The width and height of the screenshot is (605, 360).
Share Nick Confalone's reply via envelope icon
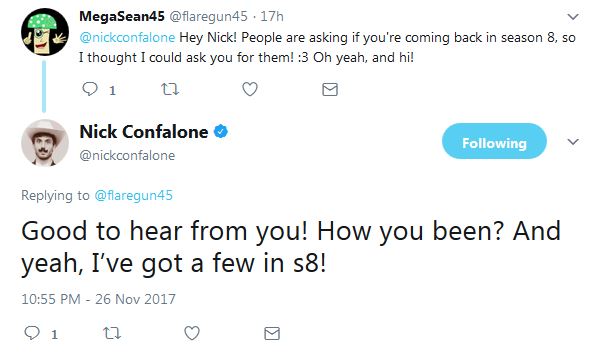272,333
